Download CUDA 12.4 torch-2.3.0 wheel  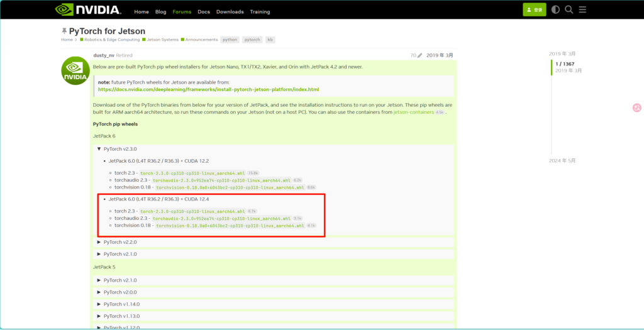[x=192, y=211]
